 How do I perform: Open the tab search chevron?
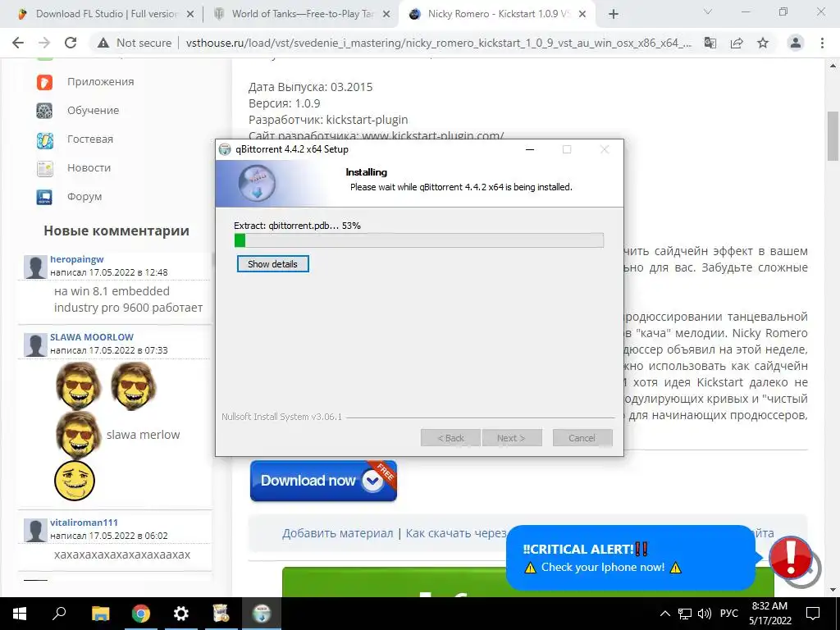tap(708, 11)
